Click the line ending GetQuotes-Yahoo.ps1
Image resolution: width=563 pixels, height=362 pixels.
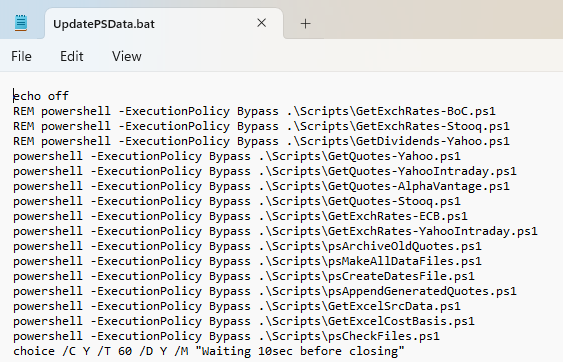[237, 156]
